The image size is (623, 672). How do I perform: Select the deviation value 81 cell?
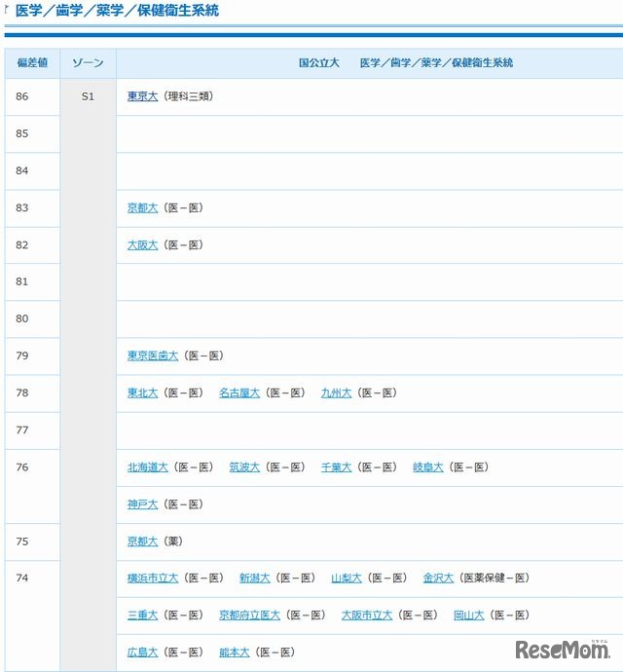32,282
